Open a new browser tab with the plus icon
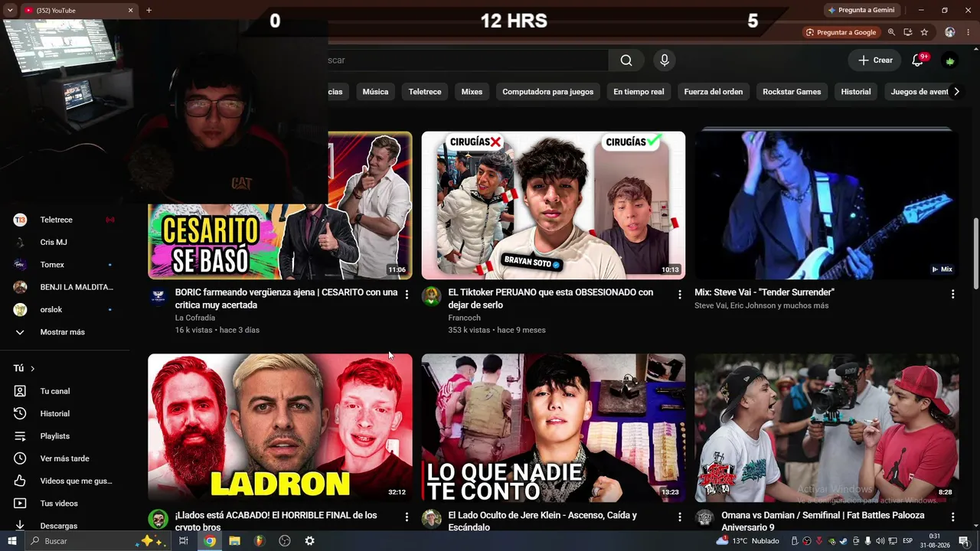Viewport: 980px width, 551px height. [x=149, y=10]
